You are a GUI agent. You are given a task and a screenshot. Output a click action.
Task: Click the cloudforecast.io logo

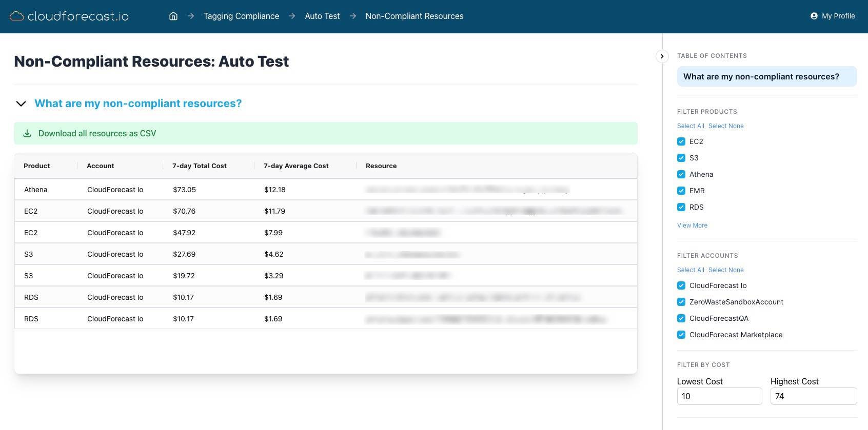(69, 16)
